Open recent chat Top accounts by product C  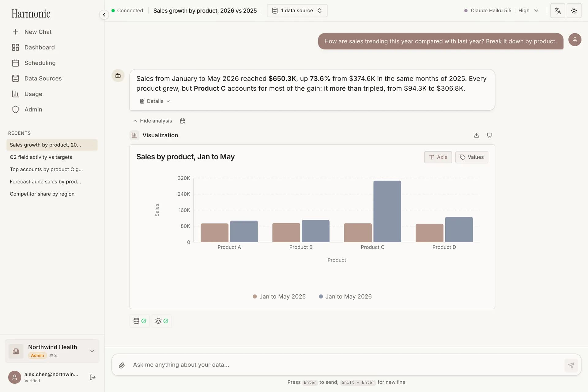52,169
